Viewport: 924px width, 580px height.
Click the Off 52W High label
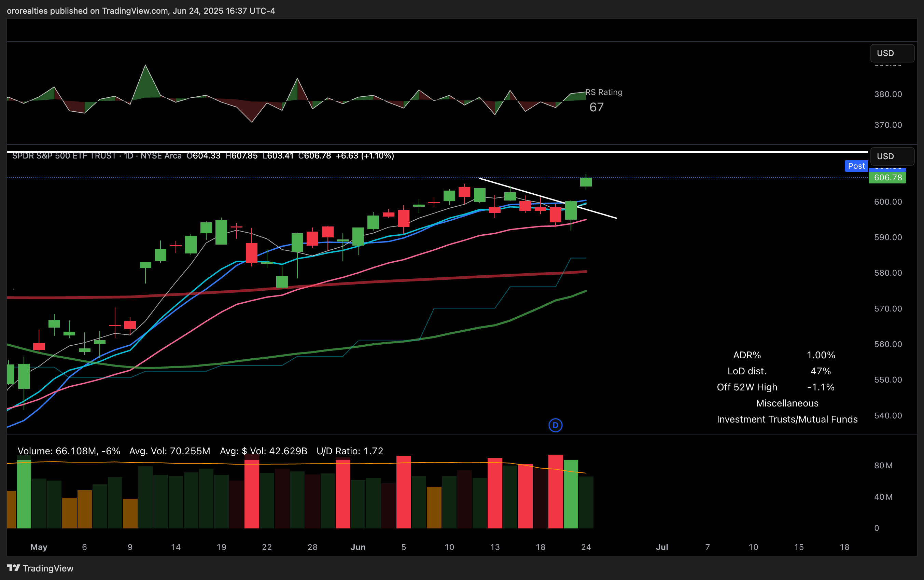[747, 387]
